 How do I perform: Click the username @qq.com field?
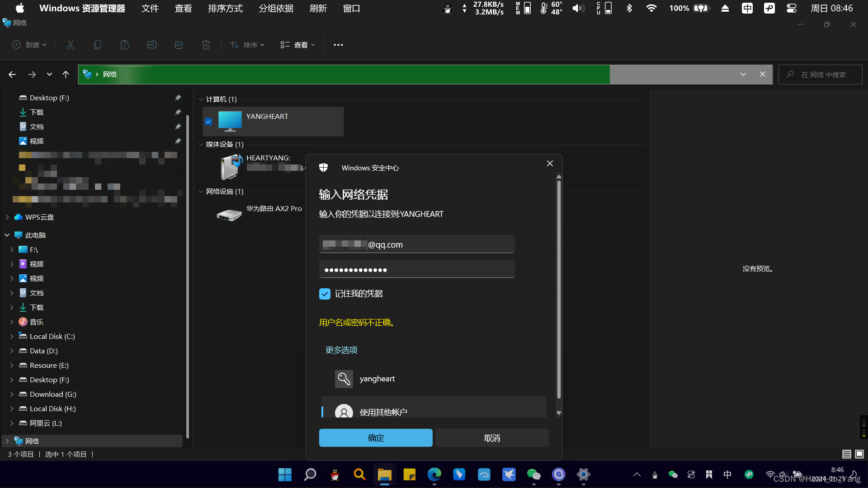[417, 244]
